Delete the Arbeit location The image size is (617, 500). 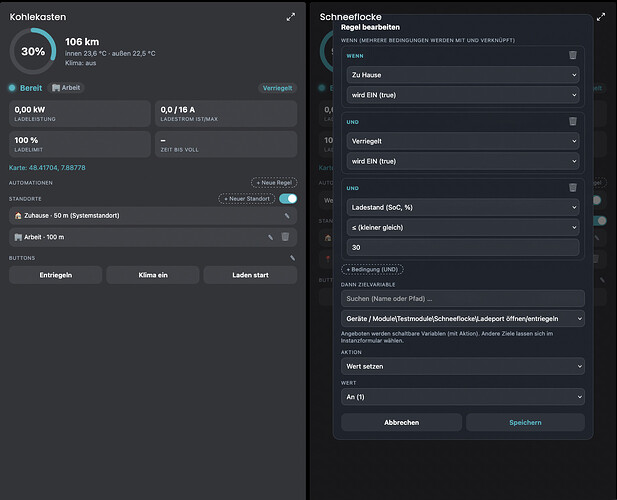click(285, 236)
